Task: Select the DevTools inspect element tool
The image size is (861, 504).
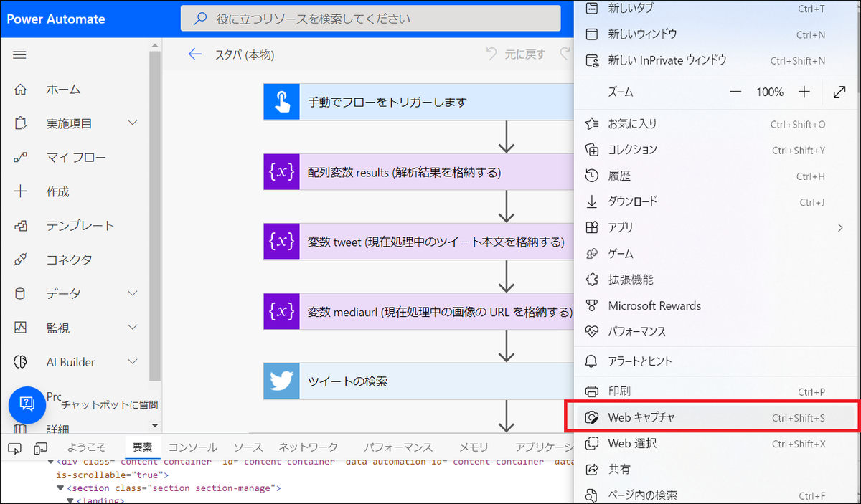Action: click(x=14, y=447)
